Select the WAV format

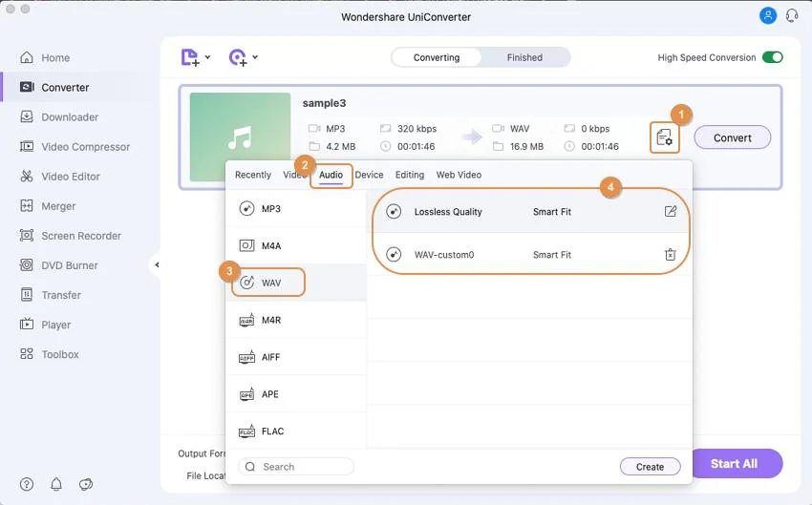coord(296,283)
